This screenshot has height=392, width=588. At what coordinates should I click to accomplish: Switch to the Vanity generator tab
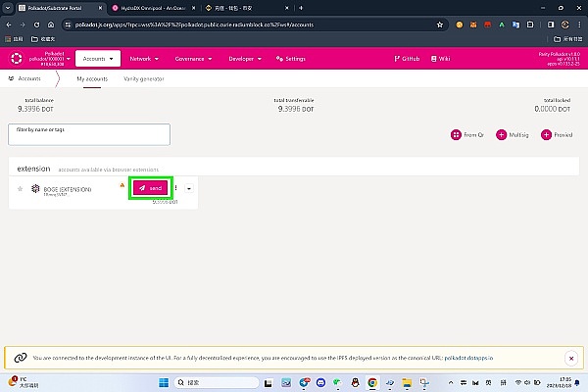click(x=144, y=78)
